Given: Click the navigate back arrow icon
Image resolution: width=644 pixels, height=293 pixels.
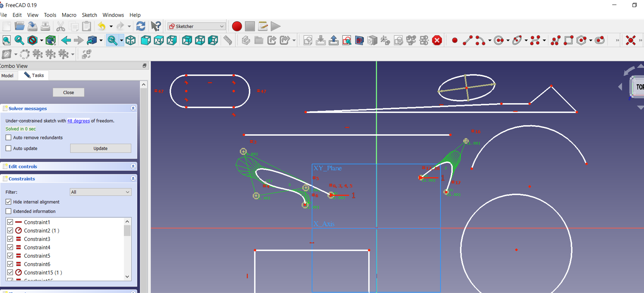Looking at the screenshot, I should point(65,40).
